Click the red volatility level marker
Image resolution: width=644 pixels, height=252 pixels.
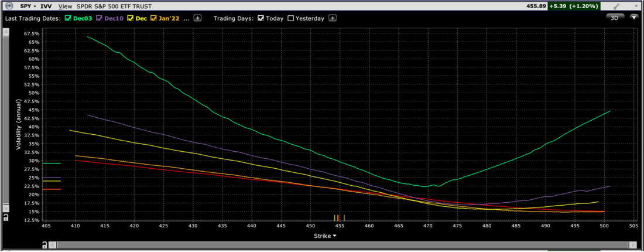52,189
